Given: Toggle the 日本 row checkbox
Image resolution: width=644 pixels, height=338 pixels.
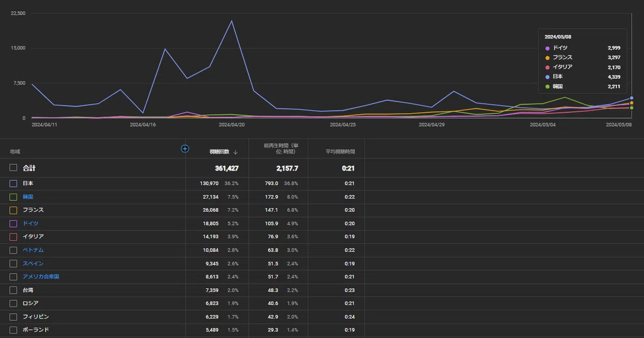Looking at the screenshot, I should coord(13,183).
